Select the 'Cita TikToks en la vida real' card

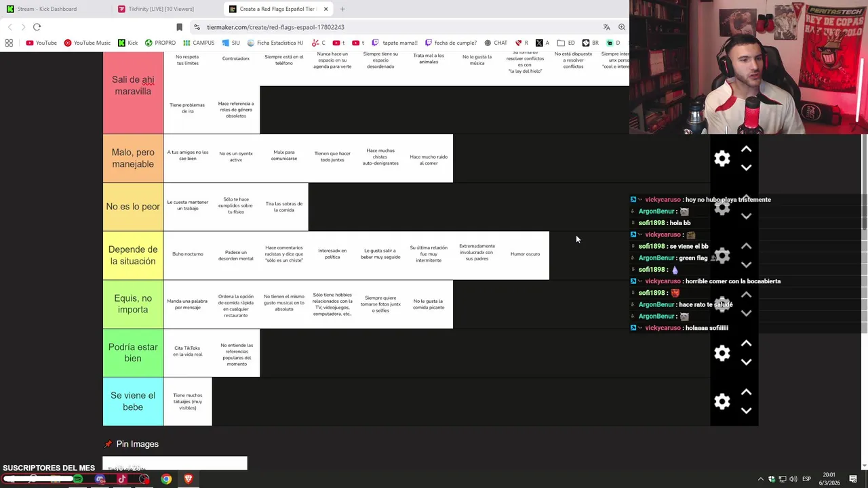pos(187,352)
